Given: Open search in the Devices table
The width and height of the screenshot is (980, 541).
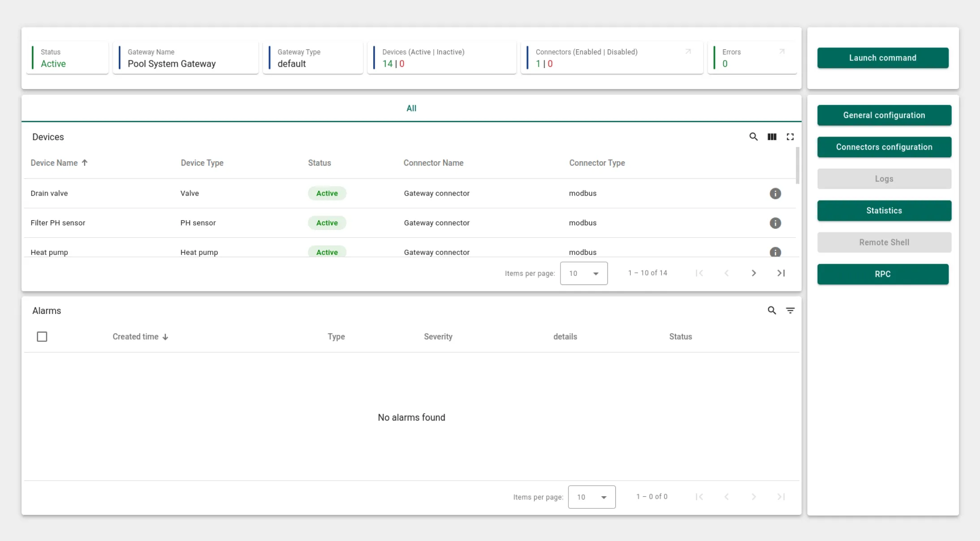Looking at the screenshot, I should tap(753, 137).
